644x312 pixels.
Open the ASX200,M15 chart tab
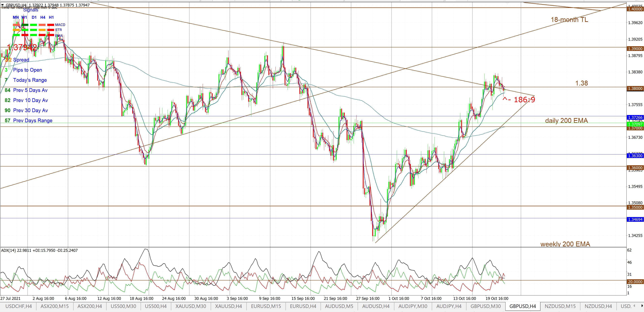point(54,306)
